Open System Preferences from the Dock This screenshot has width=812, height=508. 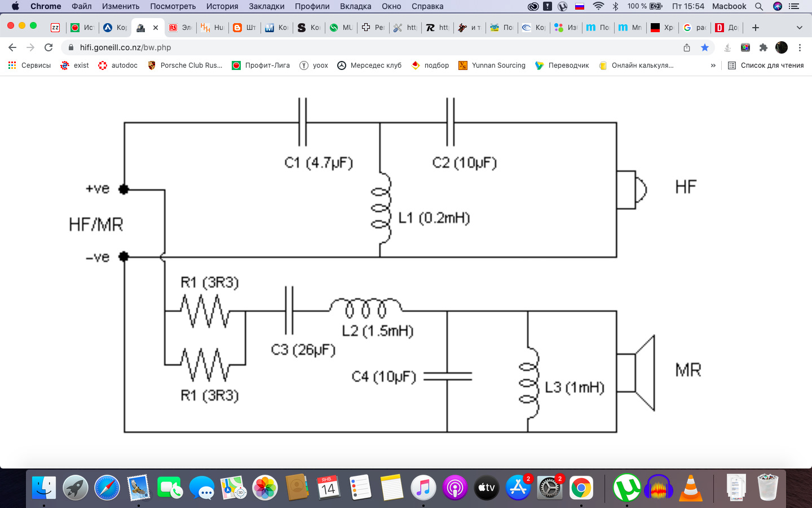pos(550,488)
